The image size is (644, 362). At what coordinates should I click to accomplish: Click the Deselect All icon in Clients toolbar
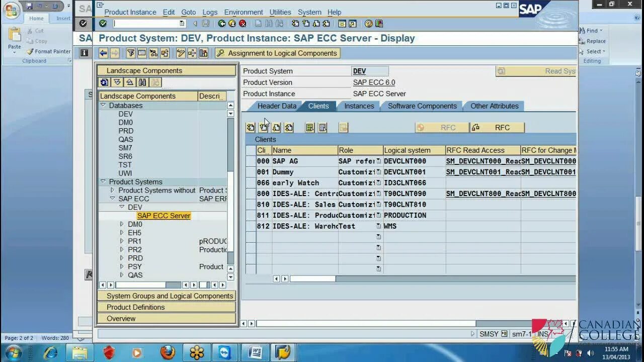[x=323, y=128]
